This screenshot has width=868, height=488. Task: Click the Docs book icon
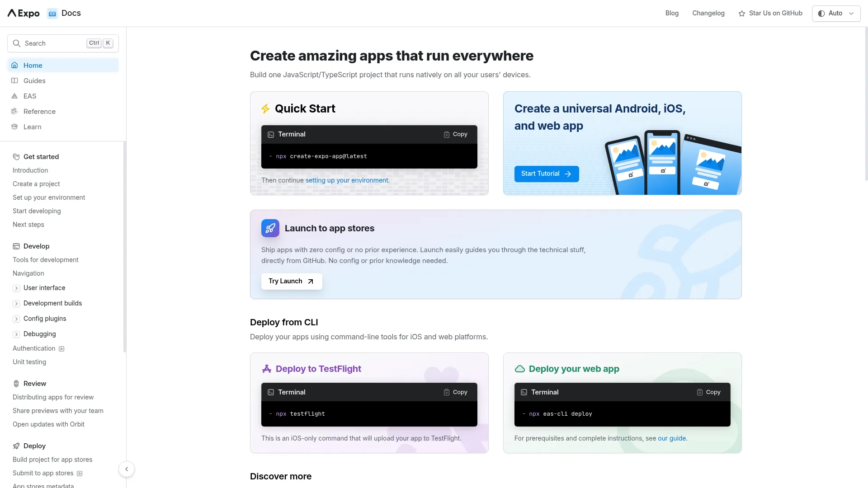click(x=52, y=14)
